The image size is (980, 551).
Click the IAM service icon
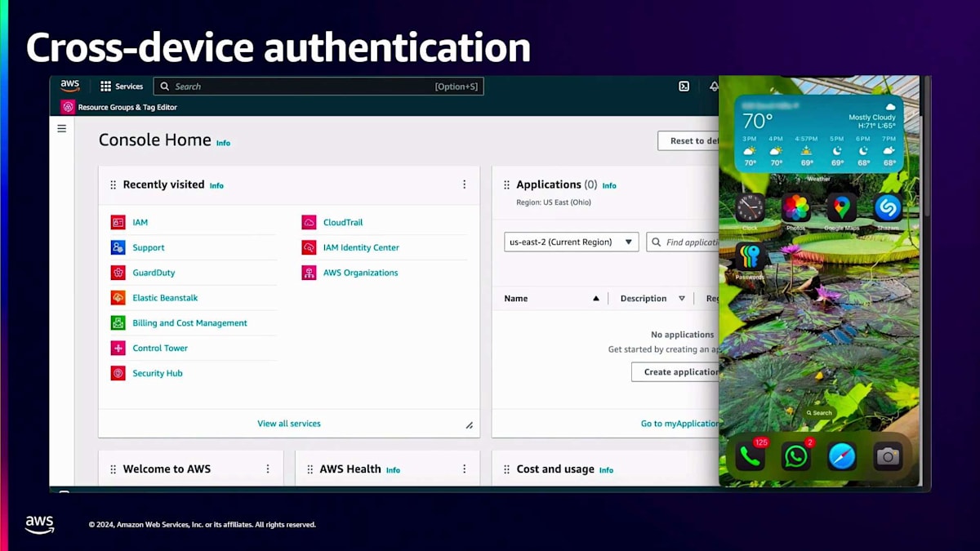pos(118,222)
